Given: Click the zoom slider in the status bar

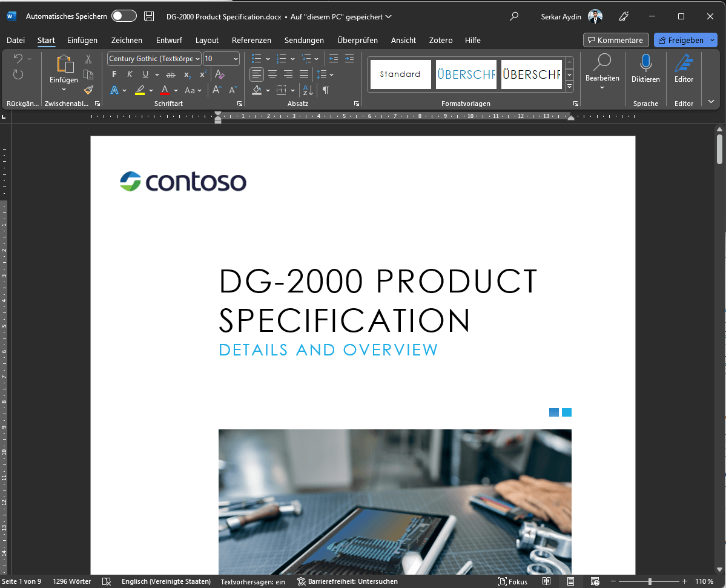Looking at the screenshot, I should [x=650, y=581].
